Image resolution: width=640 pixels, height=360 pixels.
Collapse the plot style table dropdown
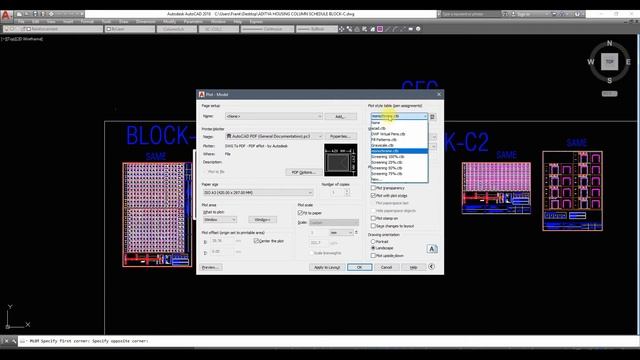(x=425, y=116)
